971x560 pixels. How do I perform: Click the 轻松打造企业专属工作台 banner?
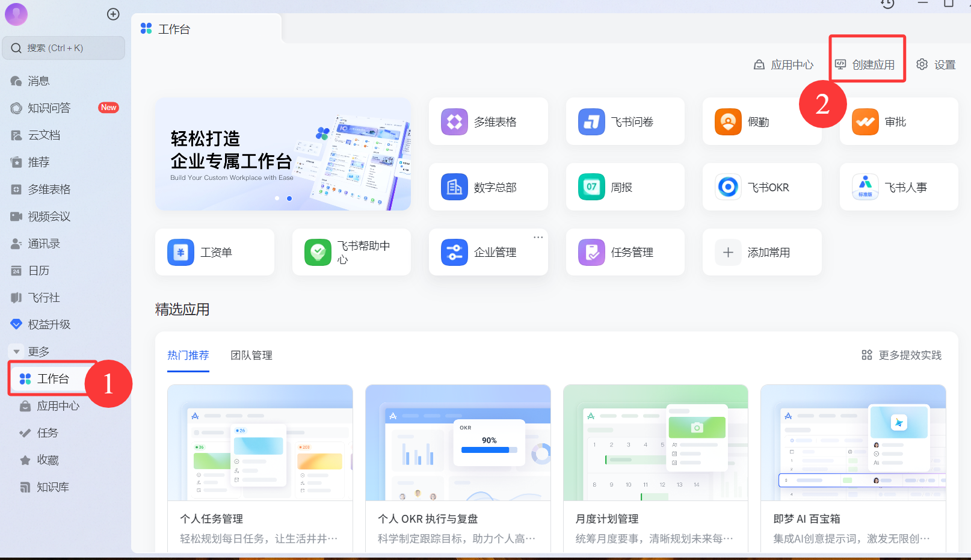point(283,154)
